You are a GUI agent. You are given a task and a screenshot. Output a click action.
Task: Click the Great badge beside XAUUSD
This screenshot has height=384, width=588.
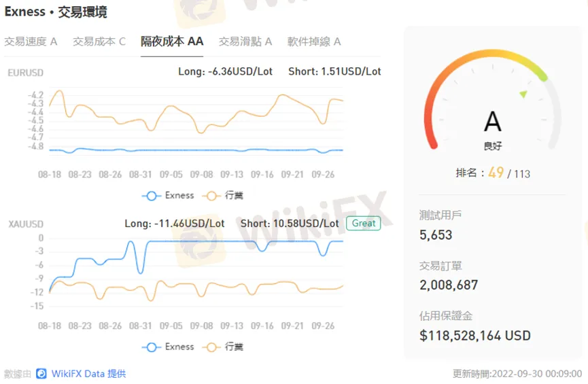pos(364,224)
